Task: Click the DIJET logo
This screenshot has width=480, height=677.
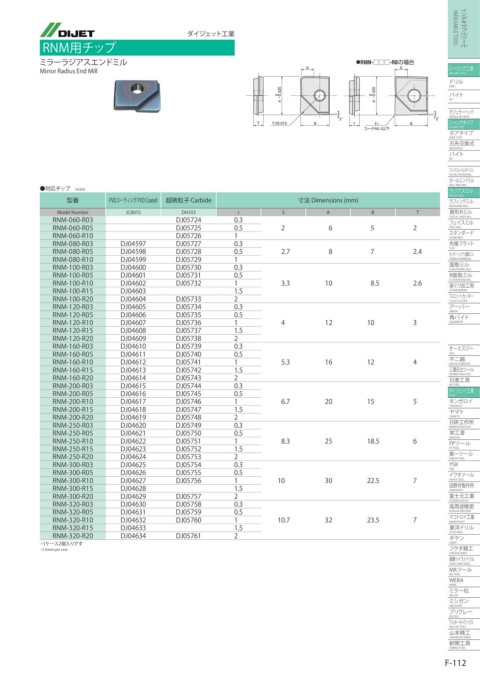Action: [67, 30]
